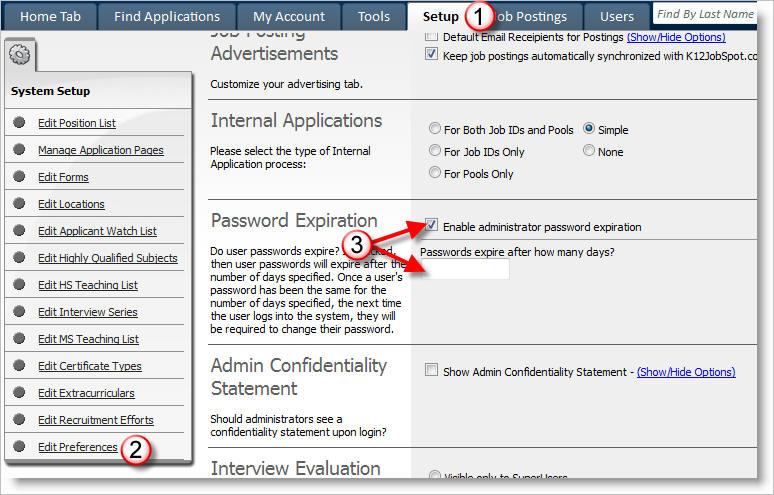Click Show/Hide Options for confidentiality statement

click(686, 372)
